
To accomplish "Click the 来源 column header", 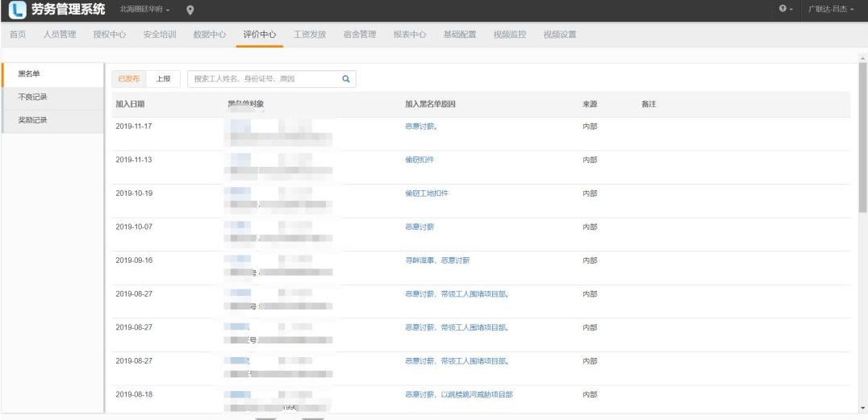I will [590, 104].
